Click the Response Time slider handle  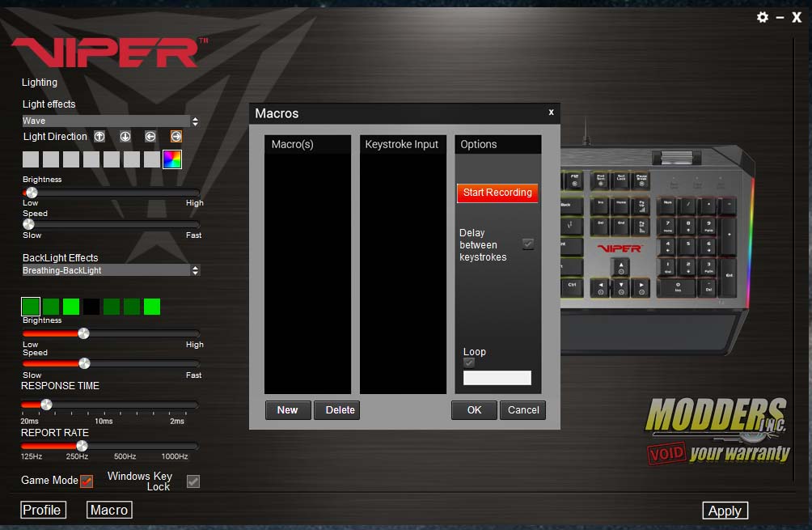coord(46,404)
